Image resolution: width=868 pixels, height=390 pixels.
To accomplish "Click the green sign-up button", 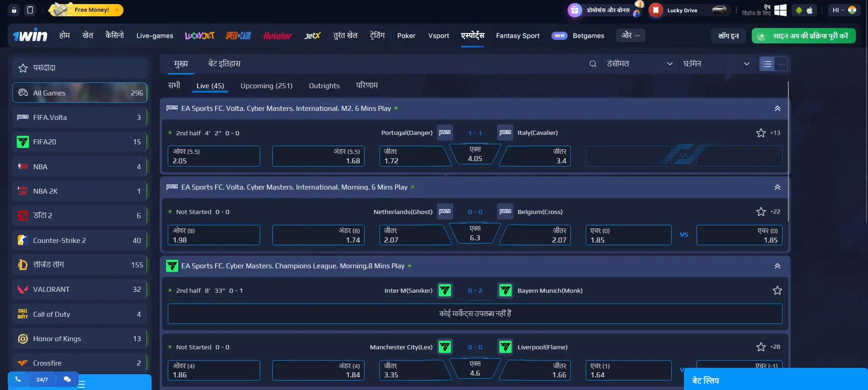I will (x=803, y=36).
